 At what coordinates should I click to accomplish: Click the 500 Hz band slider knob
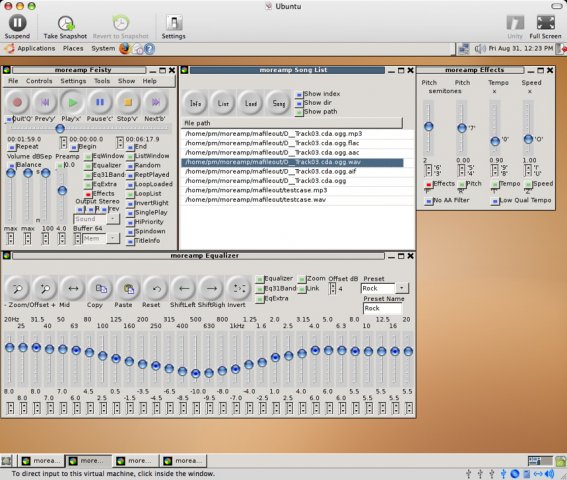(196, 373)
